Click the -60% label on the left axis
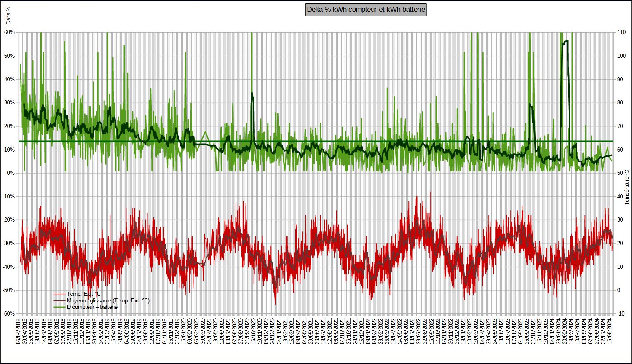The image size is (632, 364). (9, 314)
